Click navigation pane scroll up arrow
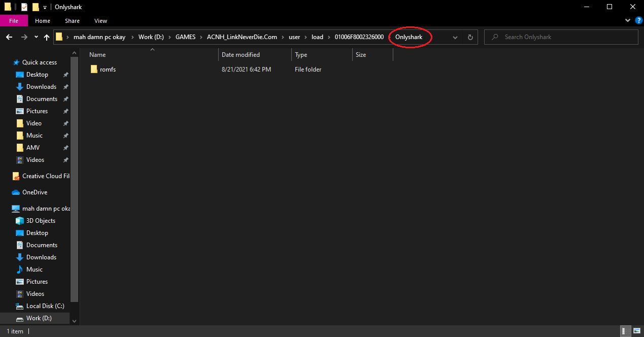Image resolution: width=644 pixels, height=337 pixels. point(75,53)
